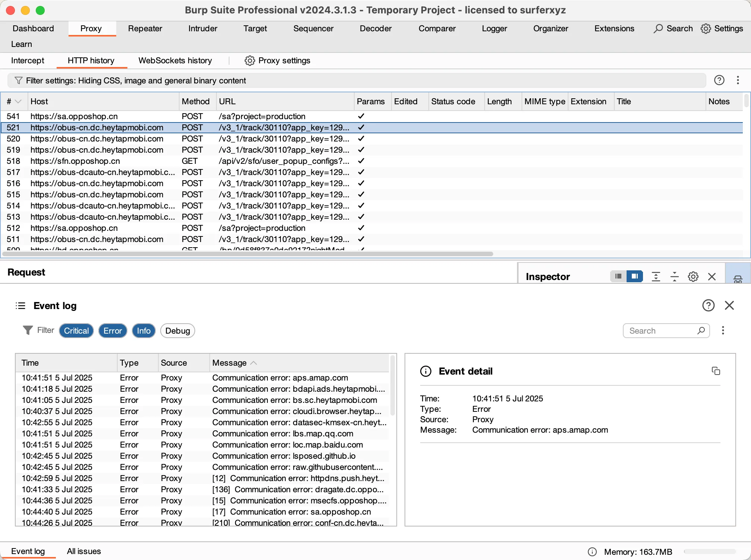
Task: Click magnifier in Event log search
Action: pos(701,330)
